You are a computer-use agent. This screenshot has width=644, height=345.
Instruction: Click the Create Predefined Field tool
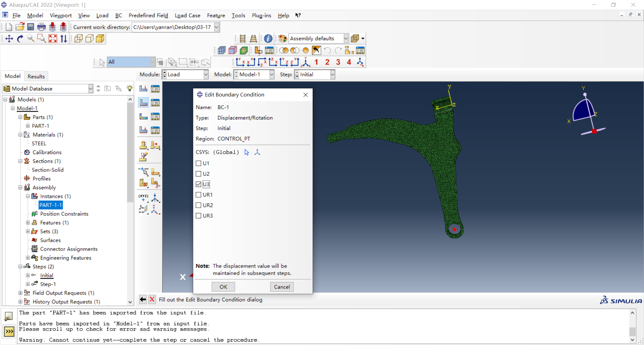144,116
